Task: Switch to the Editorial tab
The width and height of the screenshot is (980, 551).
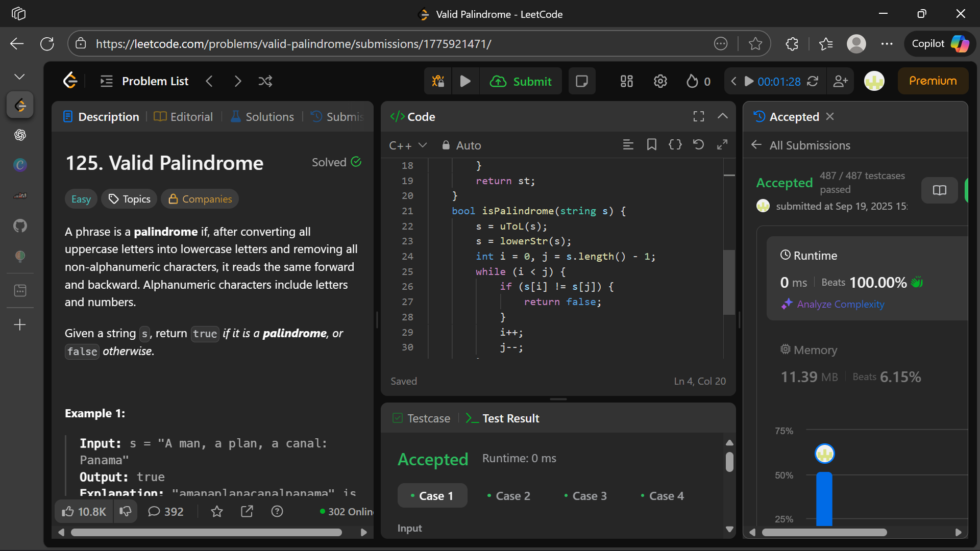Action: (x=184, y=117)
